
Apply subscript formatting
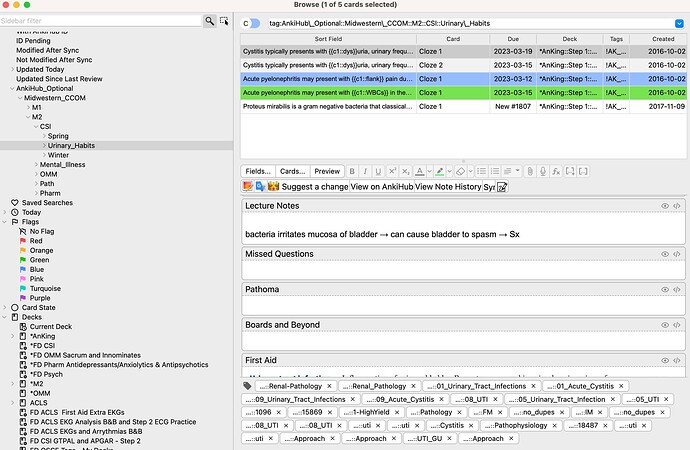tap(406, 172)
